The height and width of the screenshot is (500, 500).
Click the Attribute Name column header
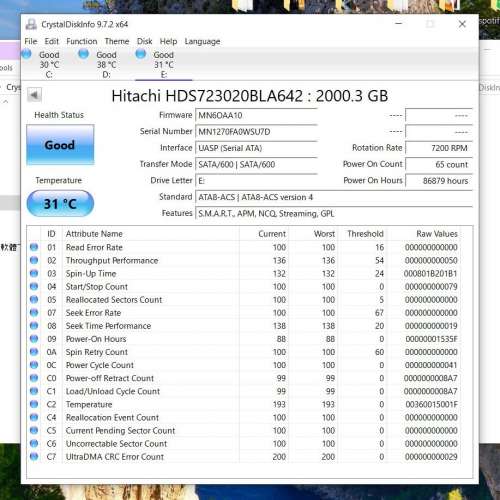[x=151, y=234]
